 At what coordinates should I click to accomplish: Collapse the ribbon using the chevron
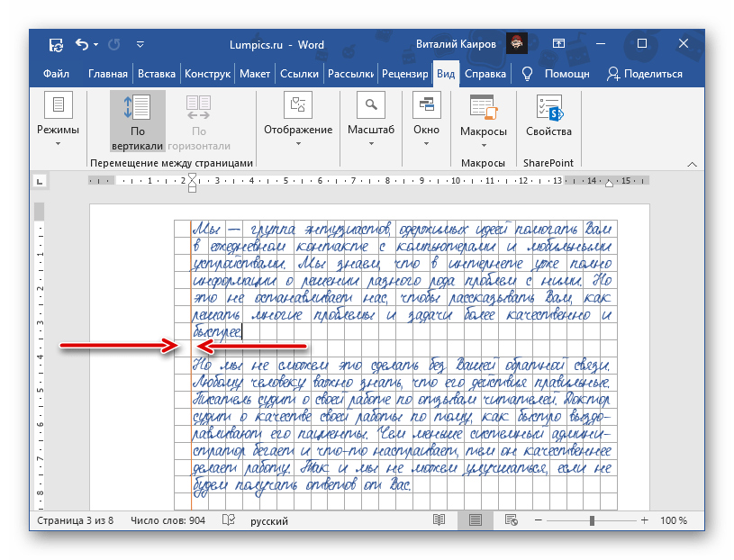[692, 165]
